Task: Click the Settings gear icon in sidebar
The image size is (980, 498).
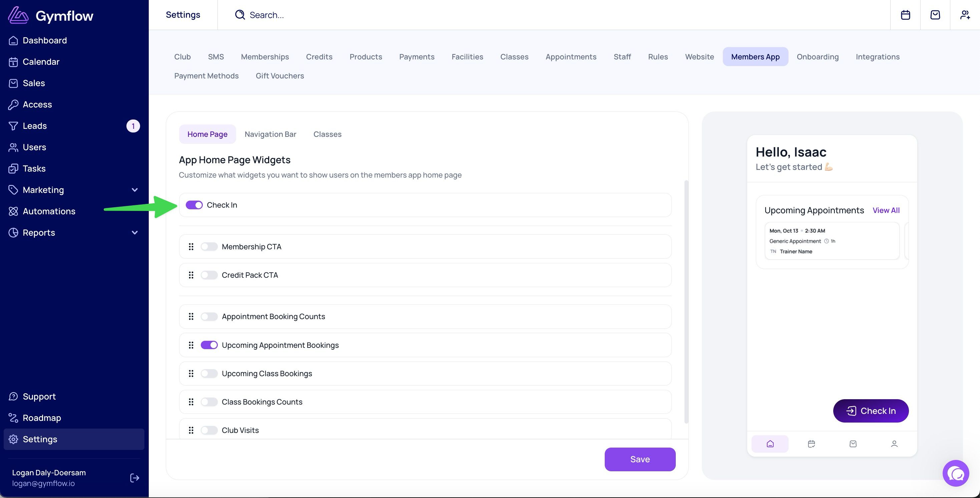Action: coord(13,439)
